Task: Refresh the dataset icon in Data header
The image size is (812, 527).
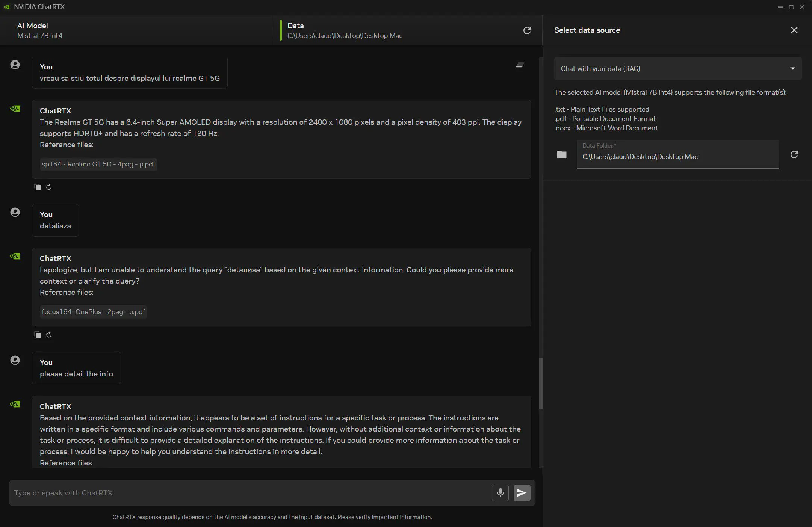Action: pos(527,30)
